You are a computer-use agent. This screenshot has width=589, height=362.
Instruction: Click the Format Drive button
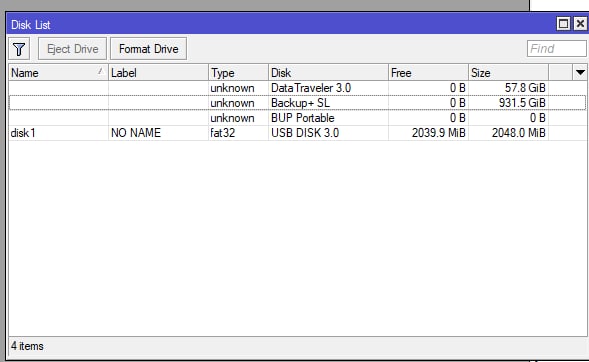pos(148,49)
